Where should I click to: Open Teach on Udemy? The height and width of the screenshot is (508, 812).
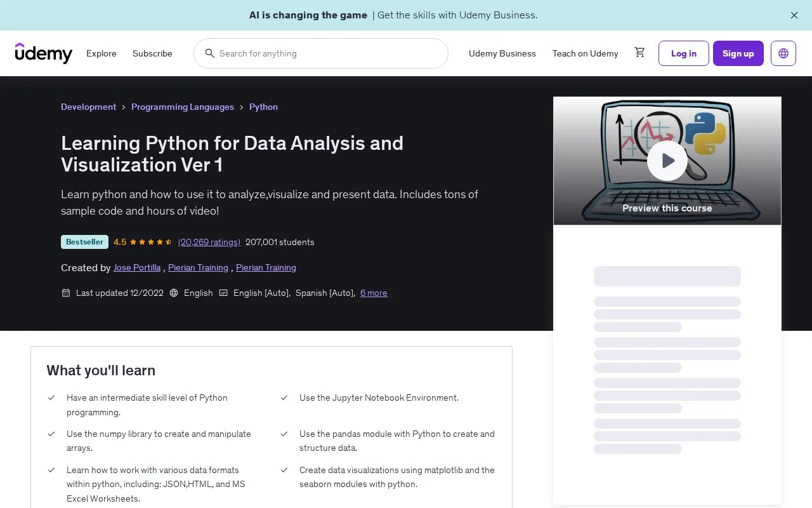pos(586,53)
